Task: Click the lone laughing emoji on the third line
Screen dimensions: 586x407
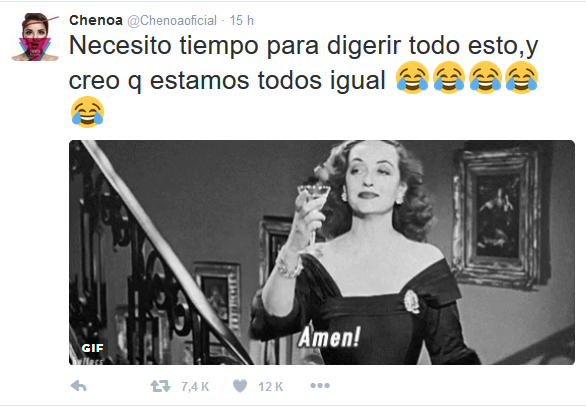Action: pyautogui.click(x=87, y=112)
